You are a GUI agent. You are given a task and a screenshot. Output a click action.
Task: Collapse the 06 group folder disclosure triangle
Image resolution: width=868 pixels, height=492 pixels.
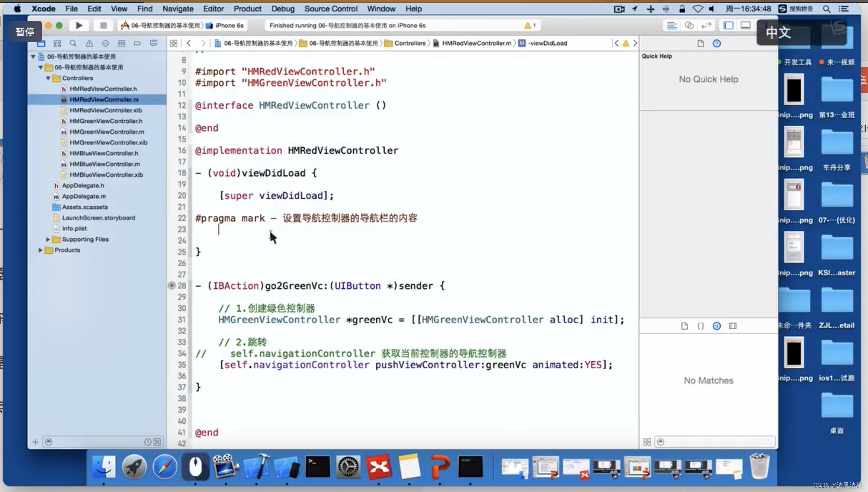pos(41,67)
